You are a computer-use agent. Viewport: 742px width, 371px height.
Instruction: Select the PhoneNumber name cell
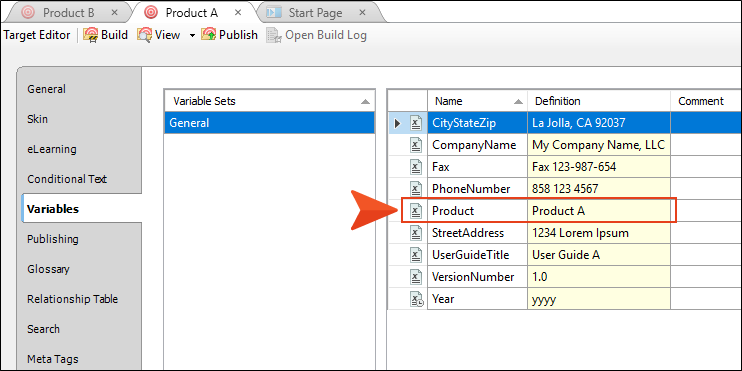[477, 189]
